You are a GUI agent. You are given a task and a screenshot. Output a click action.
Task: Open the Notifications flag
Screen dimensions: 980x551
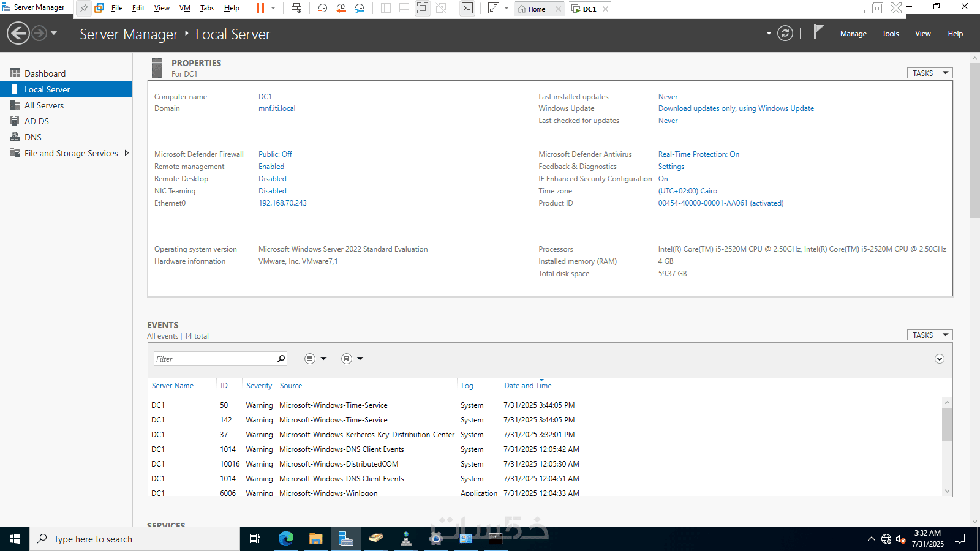point(818,32)
